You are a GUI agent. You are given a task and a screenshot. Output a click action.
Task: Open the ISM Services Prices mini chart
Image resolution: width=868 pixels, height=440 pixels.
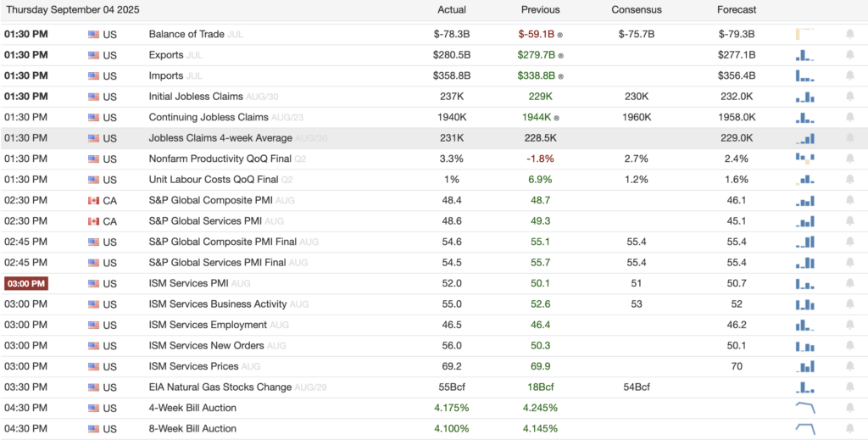pyautogui.click(x=804, y=366)
